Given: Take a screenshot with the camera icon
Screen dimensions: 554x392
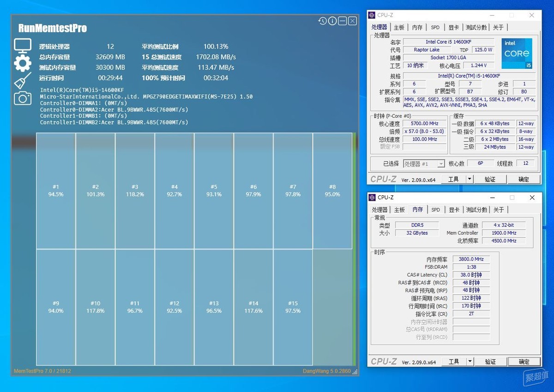Looking at the screenshot, I should click(x=22, y=98).
